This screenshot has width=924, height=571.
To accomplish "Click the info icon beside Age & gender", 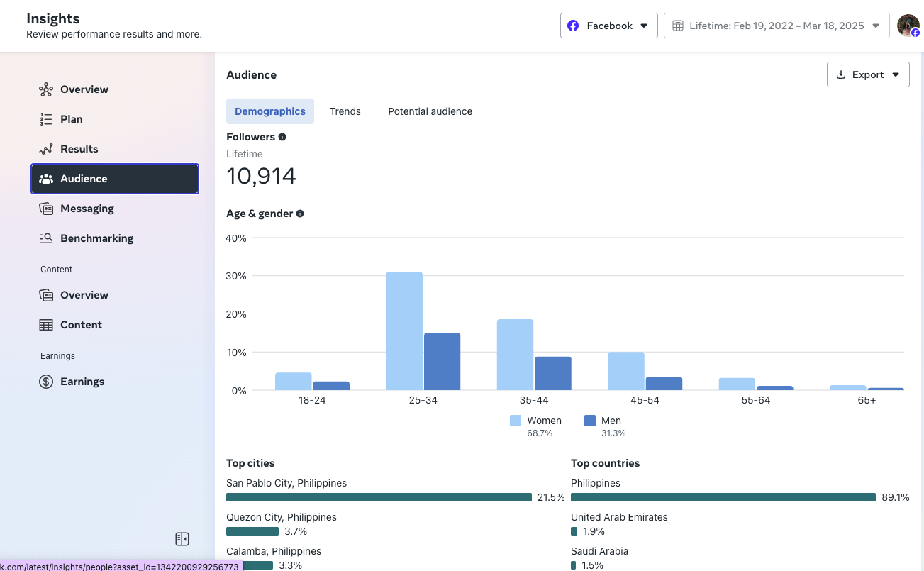I will coord(300,214).
